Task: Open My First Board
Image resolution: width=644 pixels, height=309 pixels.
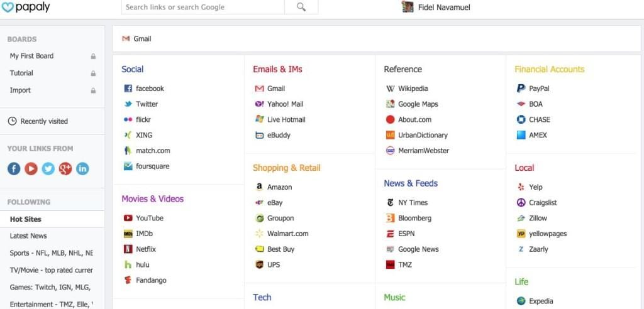Action: 31,56
